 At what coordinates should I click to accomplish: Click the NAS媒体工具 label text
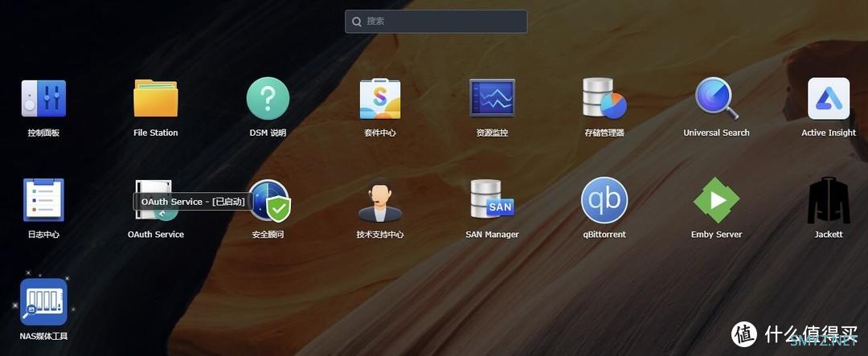coord(43,337)
